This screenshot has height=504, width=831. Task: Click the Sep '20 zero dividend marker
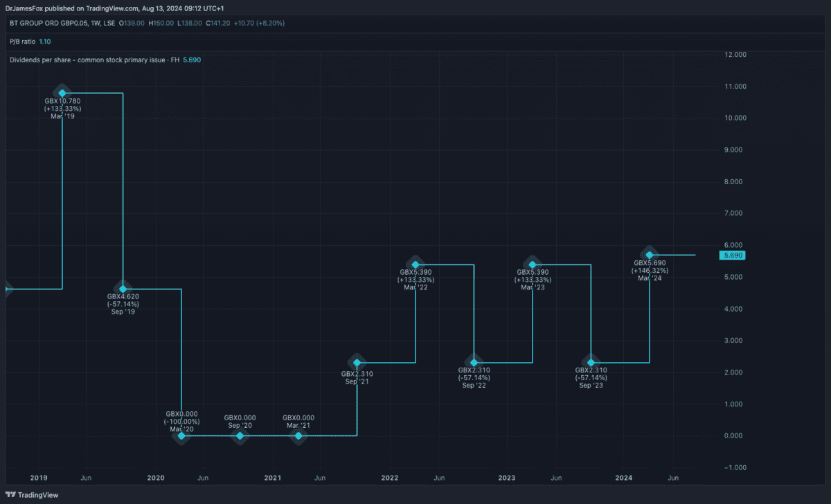click(240, 435)
